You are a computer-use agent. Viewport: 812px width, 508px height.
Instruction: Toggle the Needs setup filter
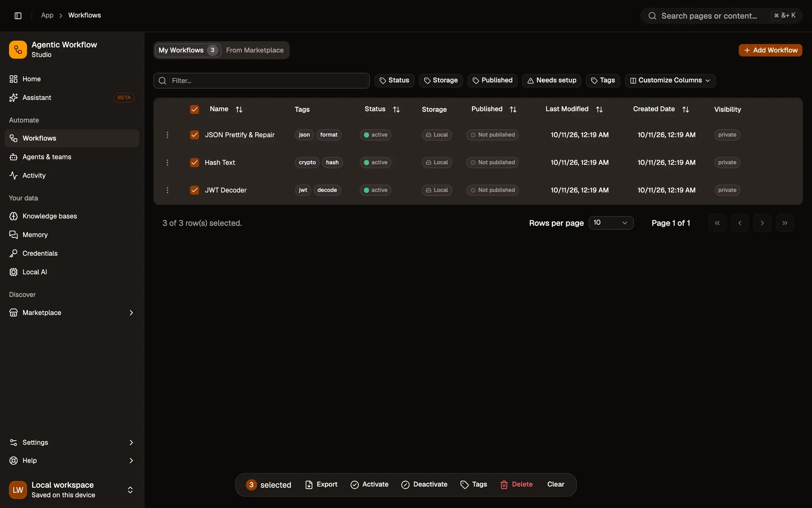pyautogui.click(x=552, y=80)
